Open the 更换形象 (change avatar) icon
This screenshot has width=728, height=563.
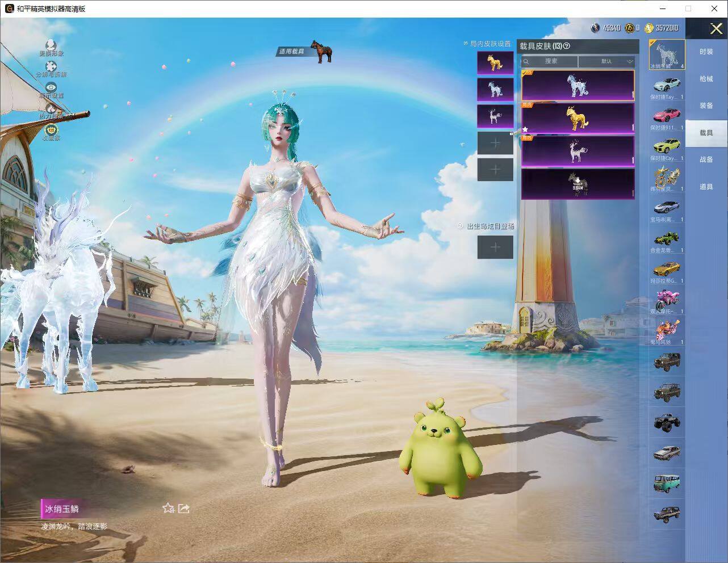point(51,45)
